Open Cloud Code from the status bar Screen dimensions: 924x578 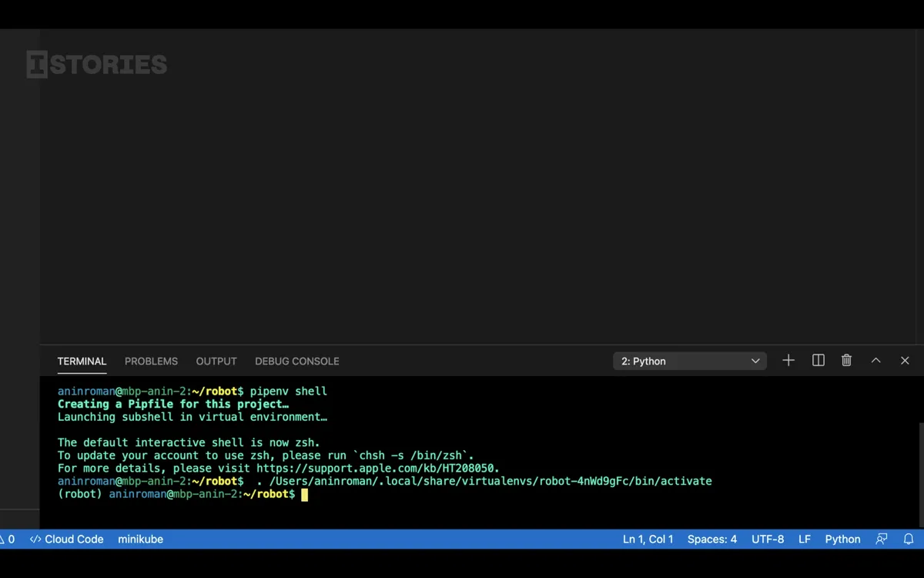(67, 539)
